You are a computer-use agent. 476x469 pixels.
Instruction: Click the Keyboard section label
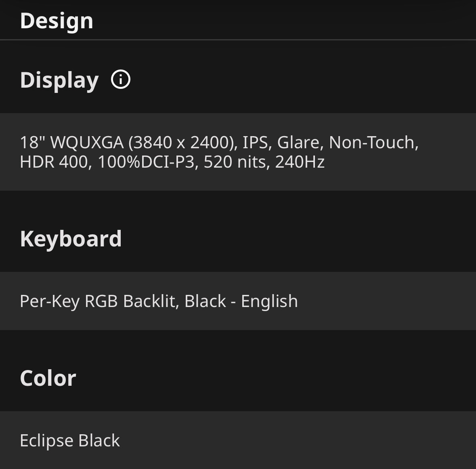[71, 239]
